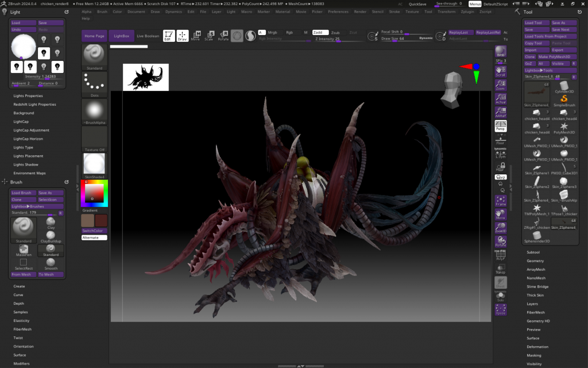
Task: Click the Zoom document button under Scroll
Action: pos(501,85)
